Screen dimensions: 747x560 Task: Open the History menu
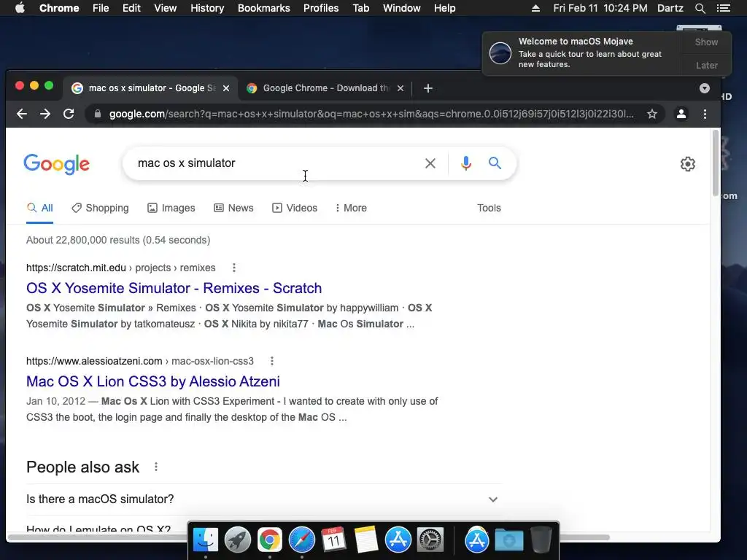click(207, 8)
